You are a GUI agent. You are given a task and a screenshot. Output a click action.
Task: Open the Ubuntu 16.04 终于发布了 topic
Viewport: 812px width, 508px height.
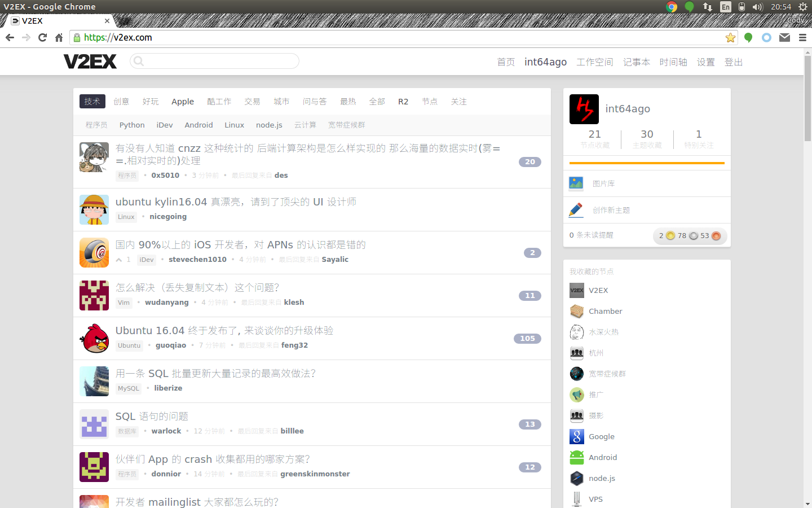click(x=224, y=331)
